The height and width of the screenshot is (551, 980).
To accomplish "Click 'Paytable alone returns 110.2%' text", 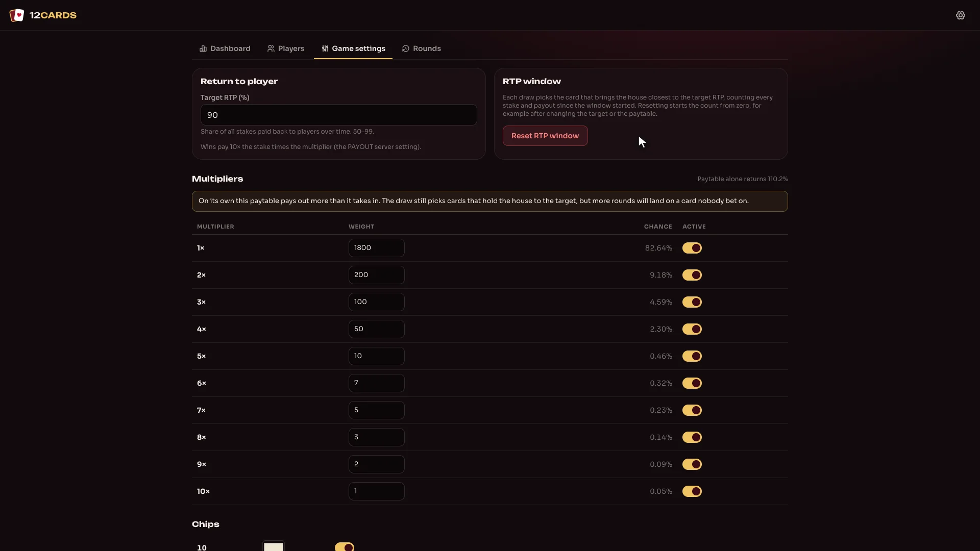I will (x=743, y=179).
